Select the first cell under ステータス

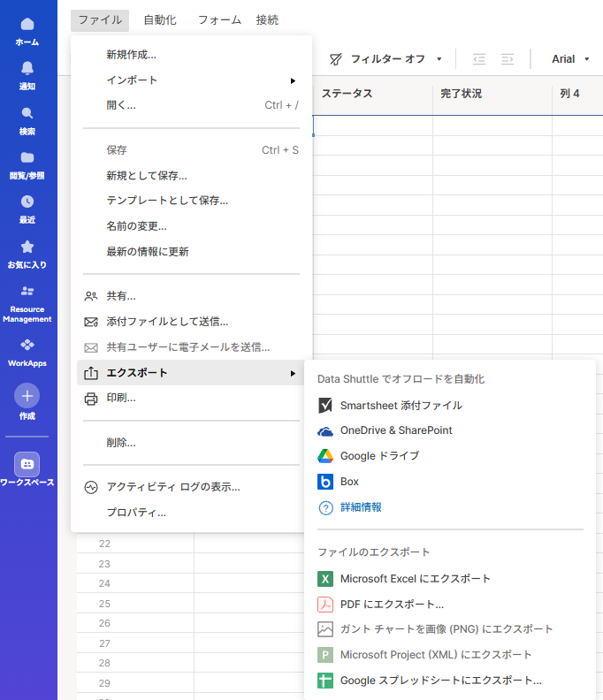(373, 126)
